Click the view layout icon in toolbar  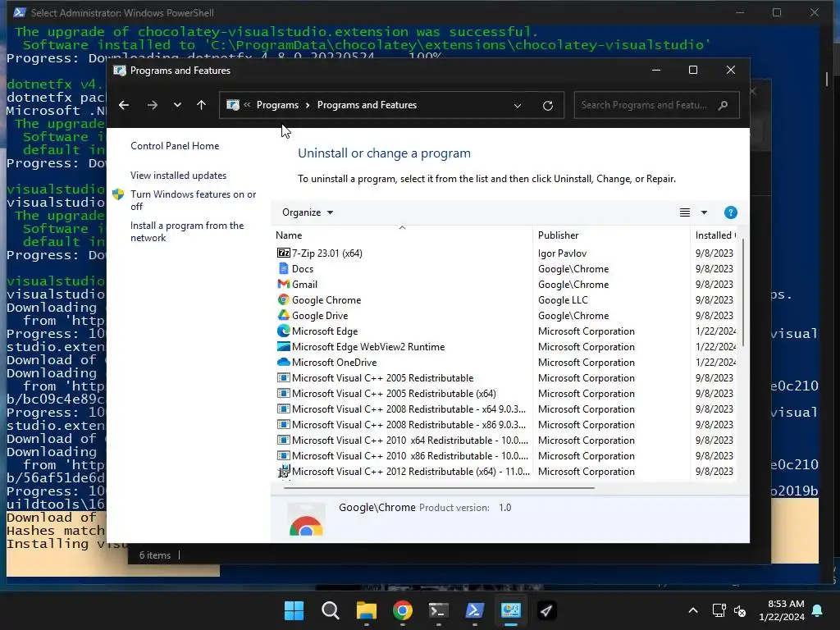pos(685,212)
